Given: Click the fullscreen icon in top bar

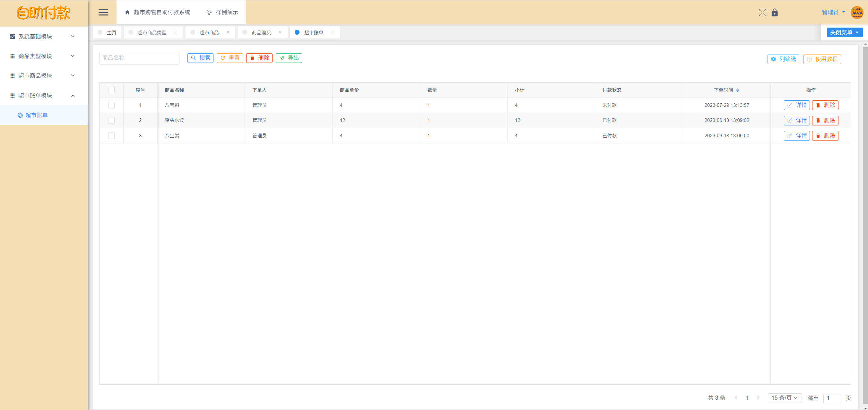Looking at the screenshot, I should (762, 13).
